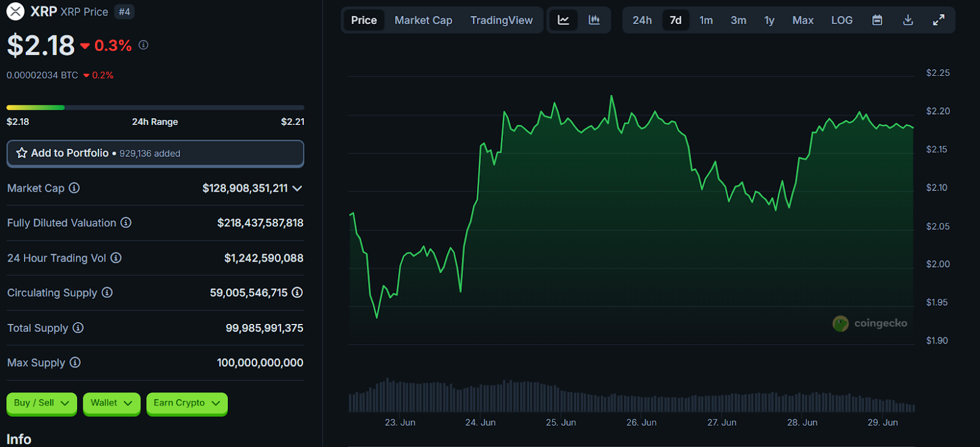Switch to line chart view icon
Image resolution: width=980 pixels, height=447 pixels.
(563, 20)
